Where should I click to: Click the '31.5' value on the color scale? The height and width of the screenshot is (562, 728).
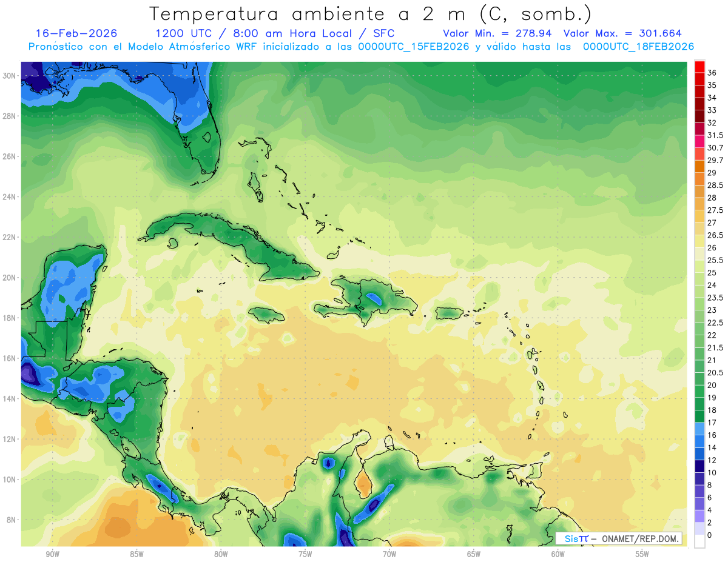pos(715,135)
